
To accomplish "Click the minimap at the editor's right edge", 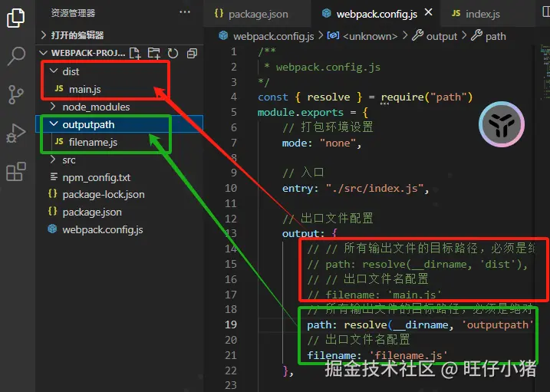I will tap(545, 71).
